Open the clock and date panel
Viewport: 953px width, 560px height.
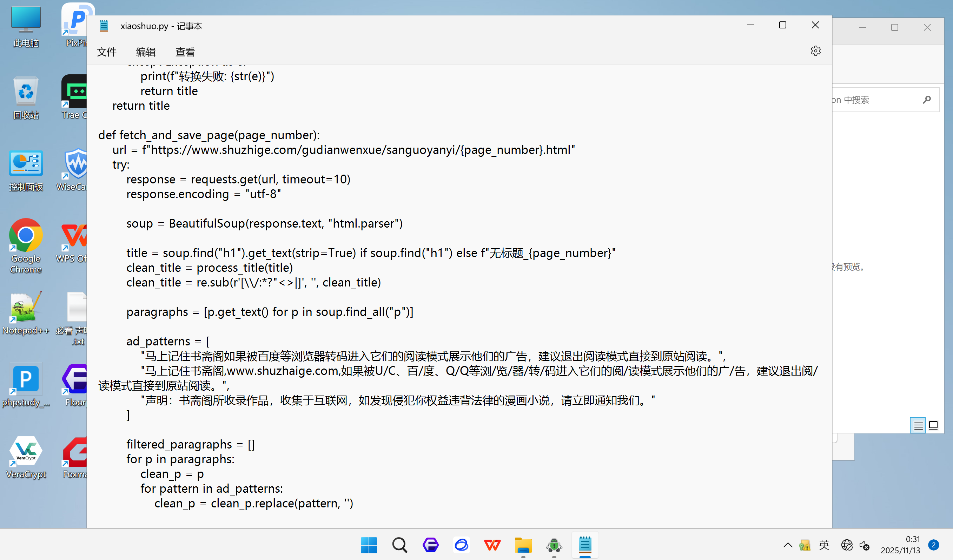pyautogui.click(x=900, y=545)
